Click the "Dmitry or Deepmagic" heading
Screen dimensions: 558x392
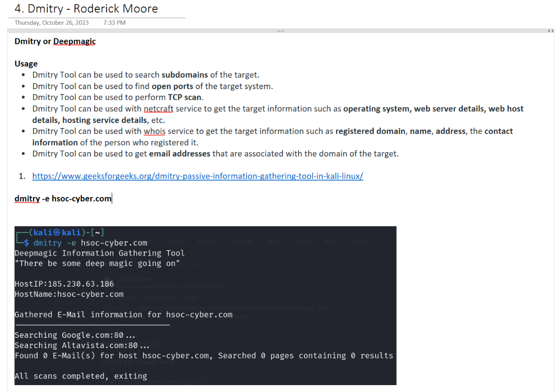55,41
